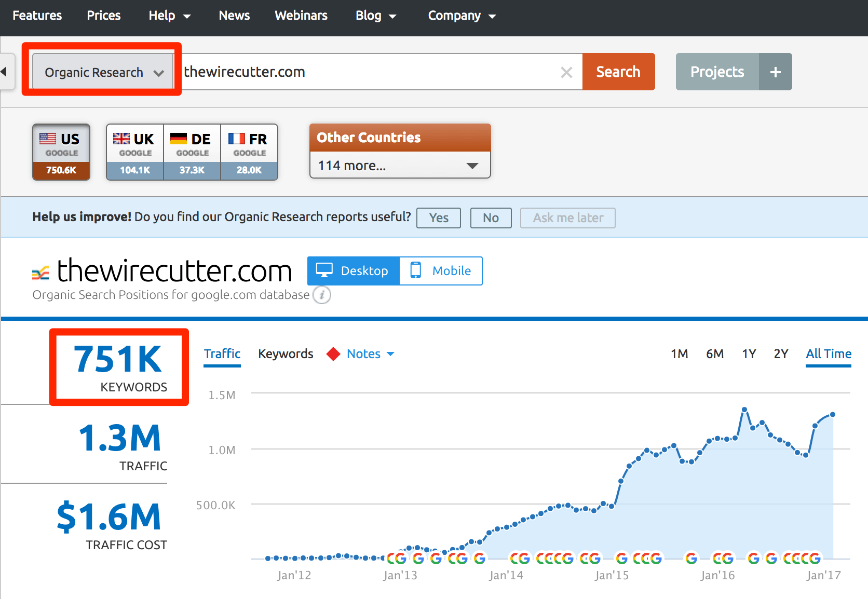Clear the domain search field with X

(x=566, y=73)
